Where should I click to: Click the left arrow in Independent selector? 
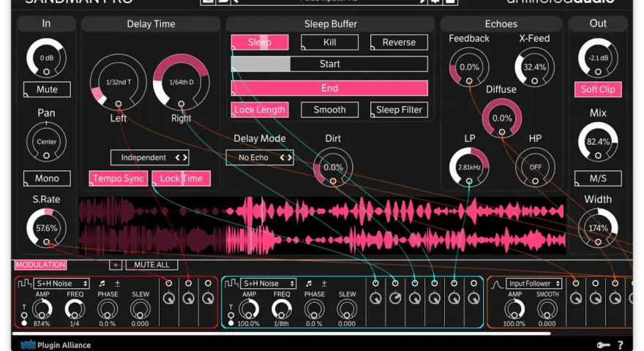click(x=177, y=157)
